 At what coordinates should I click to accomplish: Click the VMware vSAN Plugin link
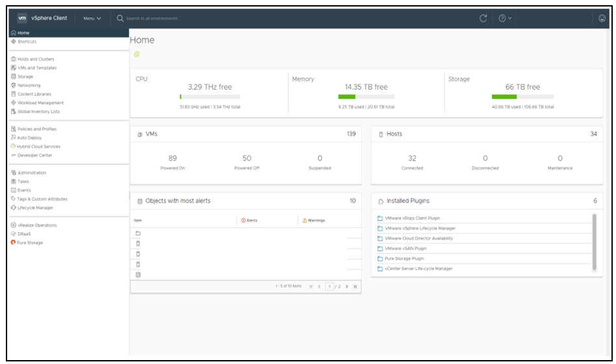pyautogui.click(x=405, y=248)
